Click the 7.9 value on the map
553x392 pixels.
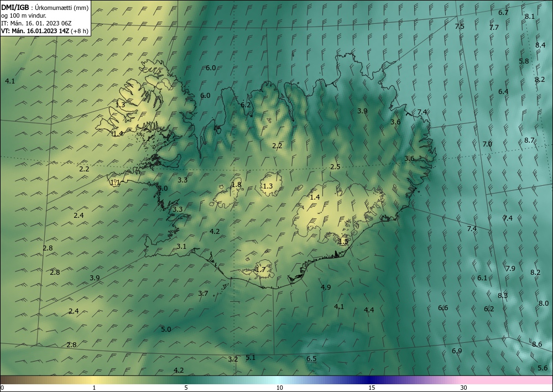coord(510,268)
